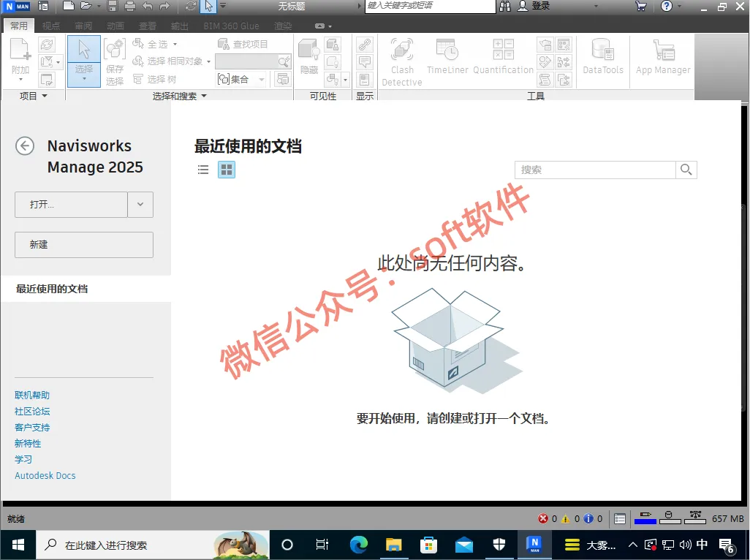The height and width of the screenshot is (560, 750).
Task: Expand the Open (打开) dropdown arrow
Action: pyautogui.click(x=140, y=205)
